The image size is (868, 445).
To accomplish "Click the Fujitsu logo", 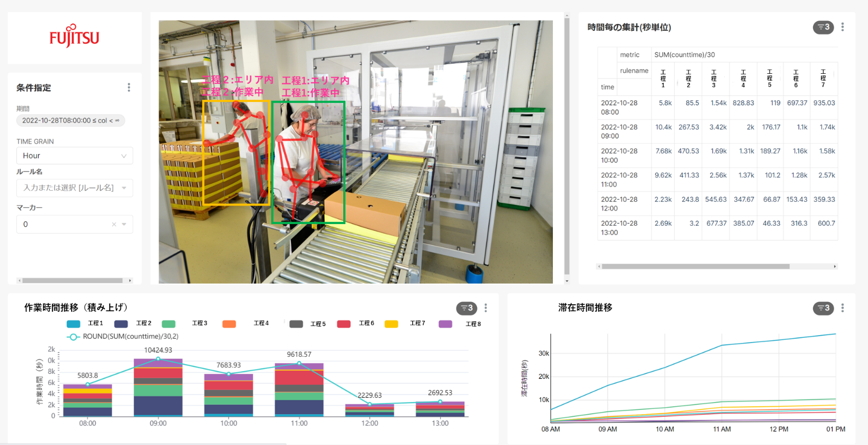I will coord(74,37).
